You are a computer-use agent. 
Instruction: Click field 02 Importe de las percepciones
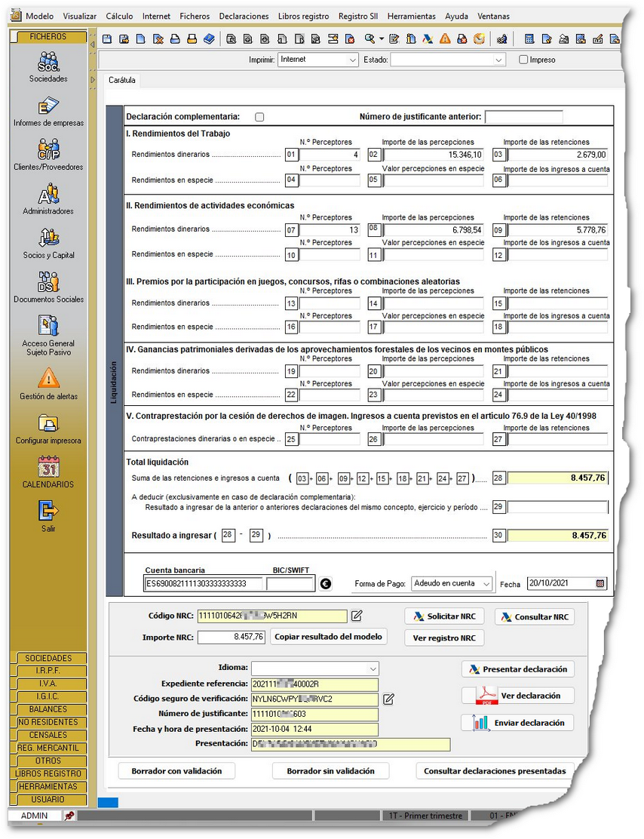pyautogui.click(x=434, y=155)
